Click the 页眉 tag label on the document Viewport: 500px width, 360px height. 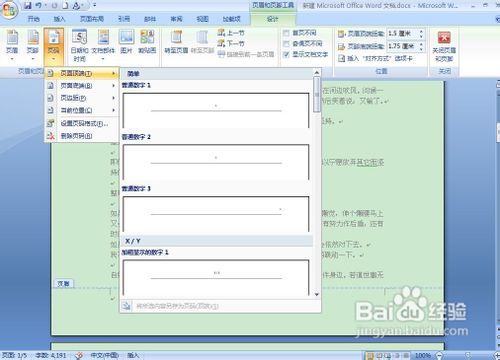64,284
